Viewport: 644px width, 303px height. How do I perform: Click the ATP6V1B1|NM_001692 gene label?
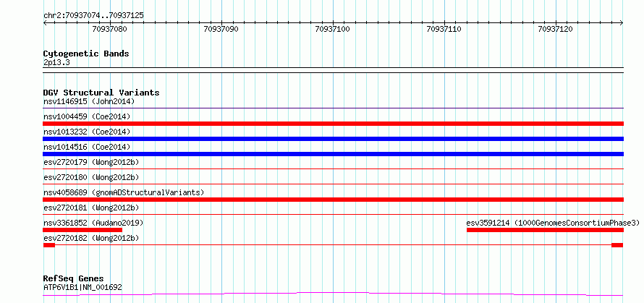pos(82,287)
